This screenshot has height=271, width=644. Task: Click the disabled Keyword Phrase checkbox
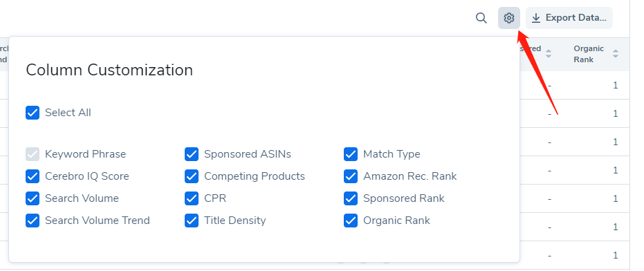point(33,154)
